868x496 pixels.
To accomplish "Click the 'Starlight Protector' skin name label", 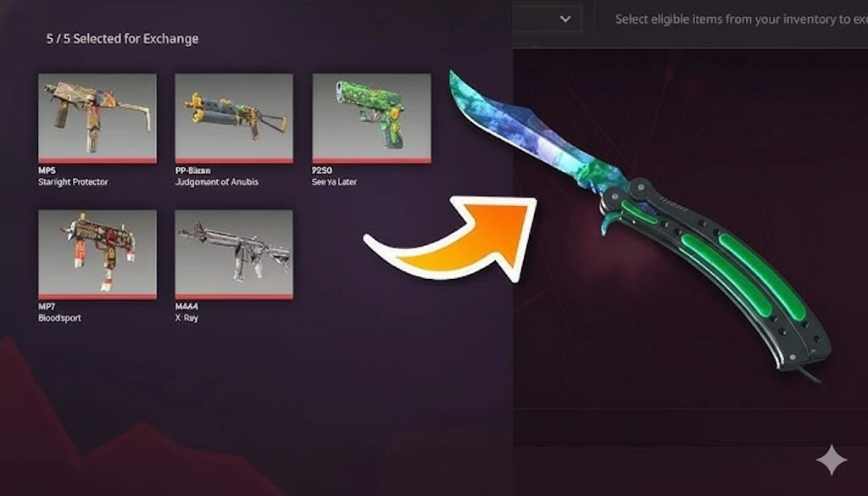I will (73, 181).
